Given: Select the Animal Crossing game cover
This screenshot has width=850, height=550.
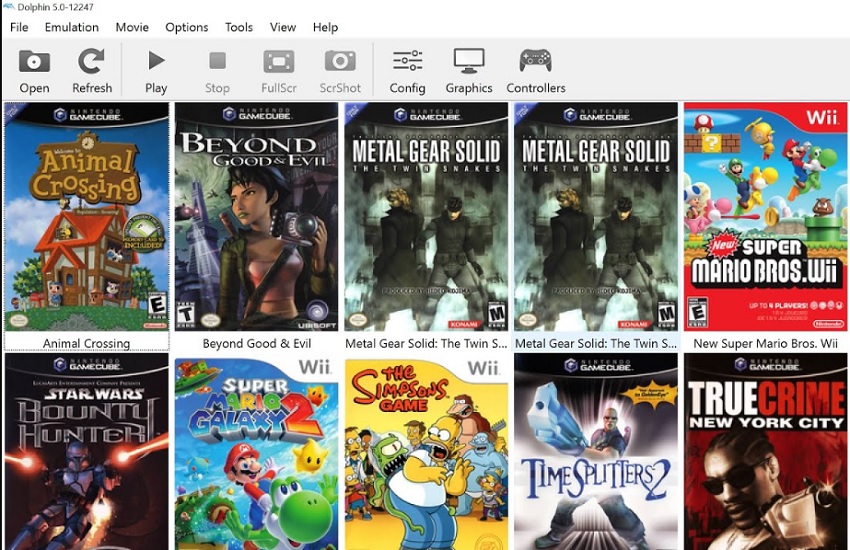Looking at the screenshot, I should pyautogui.click(x=87, y=217).
